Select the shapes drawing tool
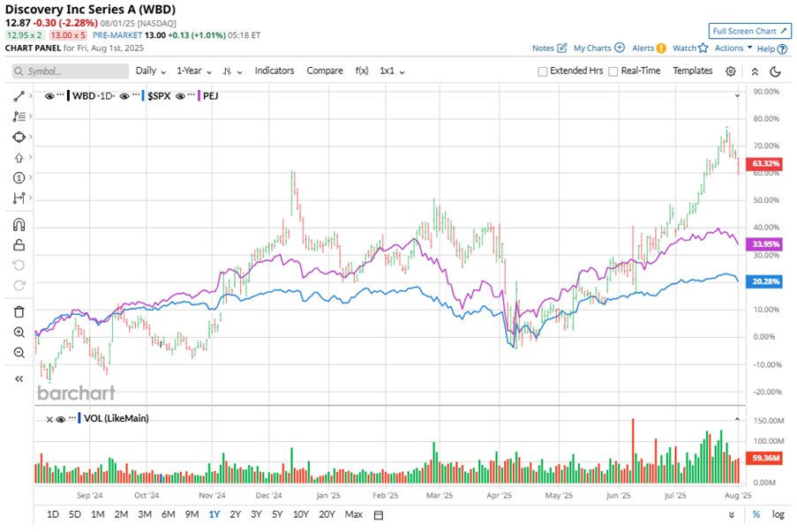 pos(19,137)
